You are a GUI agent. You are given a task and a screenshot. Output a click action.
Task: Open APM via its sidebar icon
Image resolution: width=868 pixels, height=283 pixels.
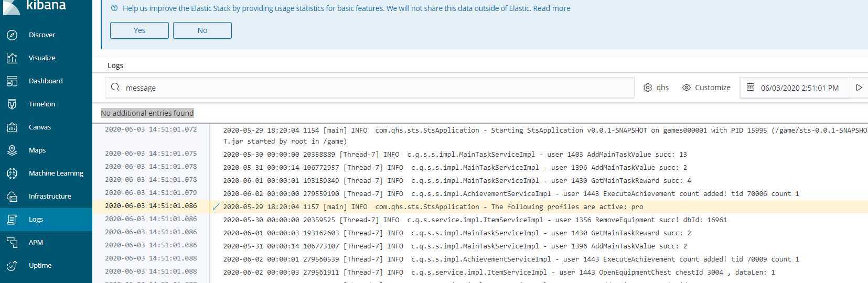click(x=12, y=242)
